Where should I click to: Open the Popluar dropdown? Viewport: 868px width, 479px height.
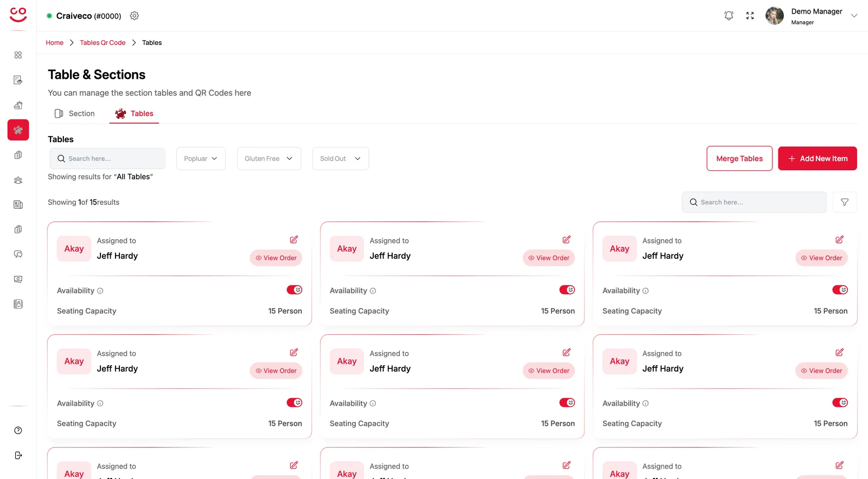201,158
